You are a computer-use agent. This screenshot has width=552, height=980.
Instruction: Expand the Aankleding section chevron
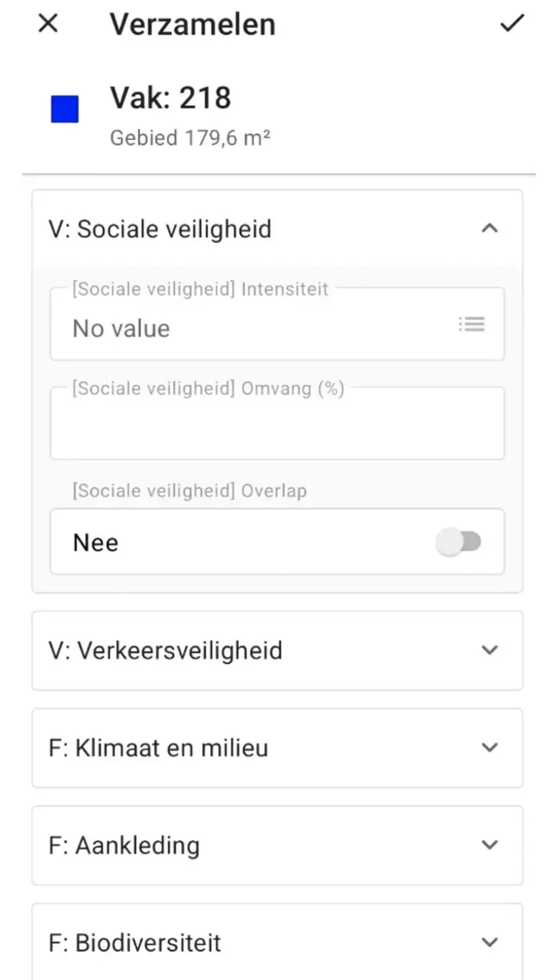(489, 845)
